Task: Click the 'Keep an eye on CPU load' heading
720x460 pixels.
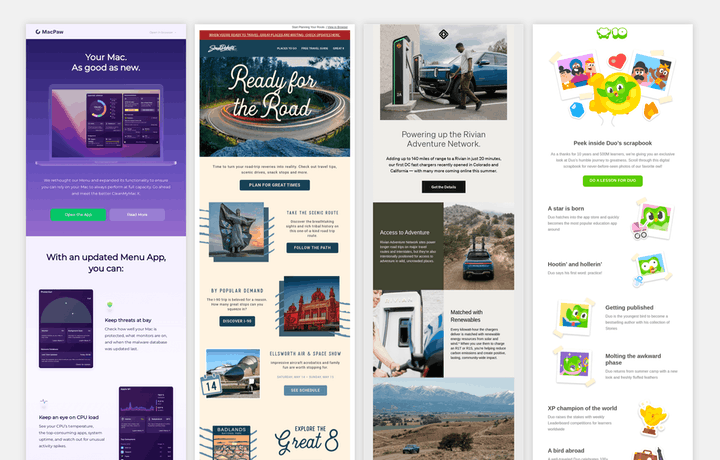Action: (69, 417)
